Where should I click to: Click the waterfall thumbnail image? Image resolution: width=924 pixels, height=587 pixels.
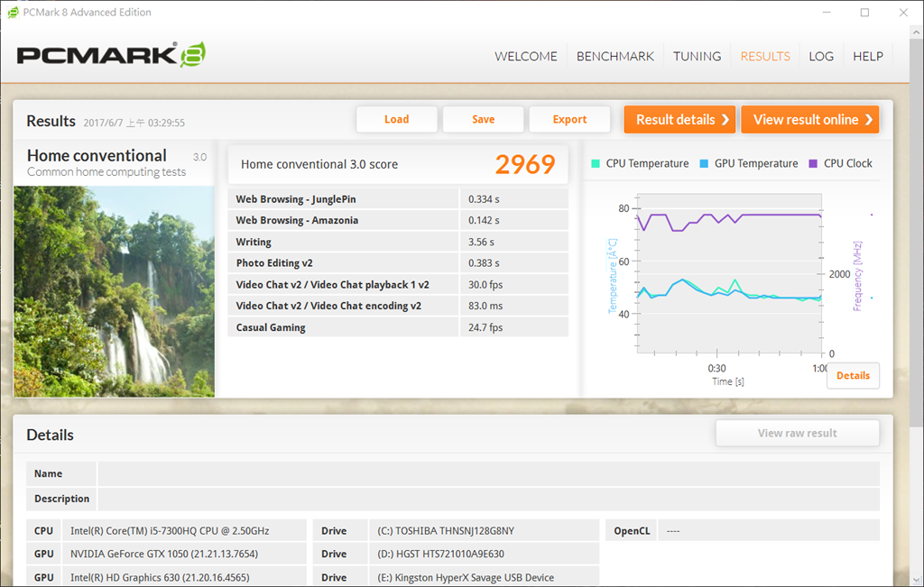point(114,291)
